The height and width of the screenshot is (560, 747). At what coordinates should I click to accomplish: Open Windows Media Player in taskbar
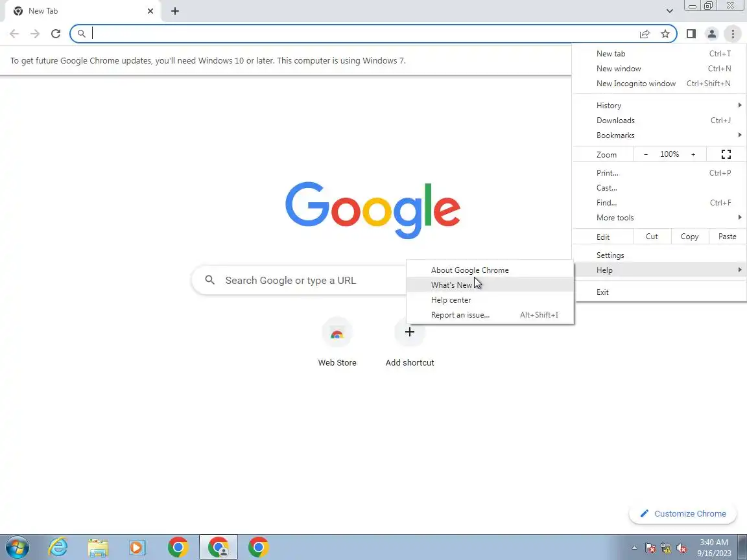tap(137, 547)
